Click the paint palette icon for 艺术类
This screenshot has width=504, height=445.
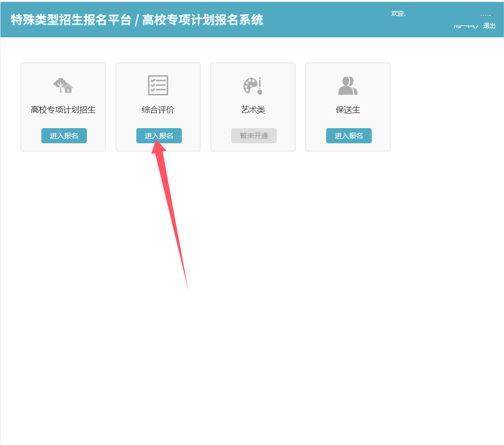tap(253, 86)
